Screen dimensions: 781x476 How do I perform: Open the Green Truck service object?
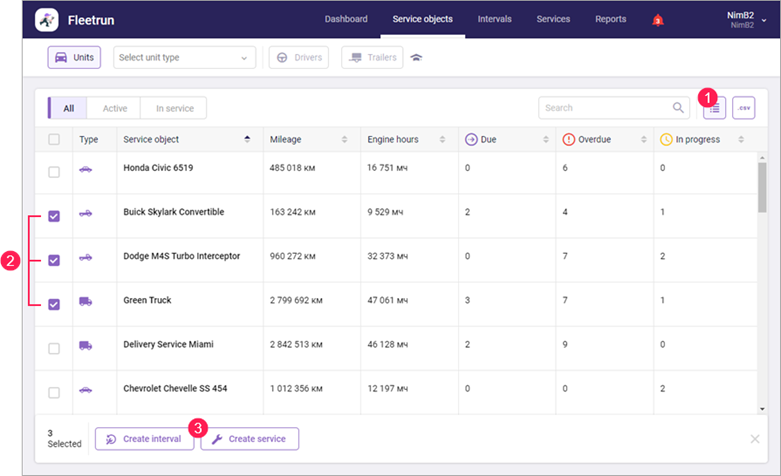click(147, 300)
